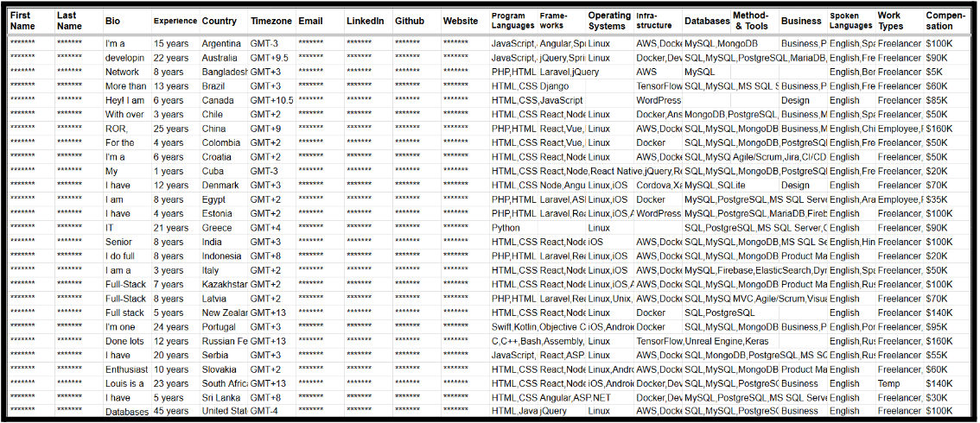Select the Python program languages cell
The image size is (980, 423).
pos(506,228)
